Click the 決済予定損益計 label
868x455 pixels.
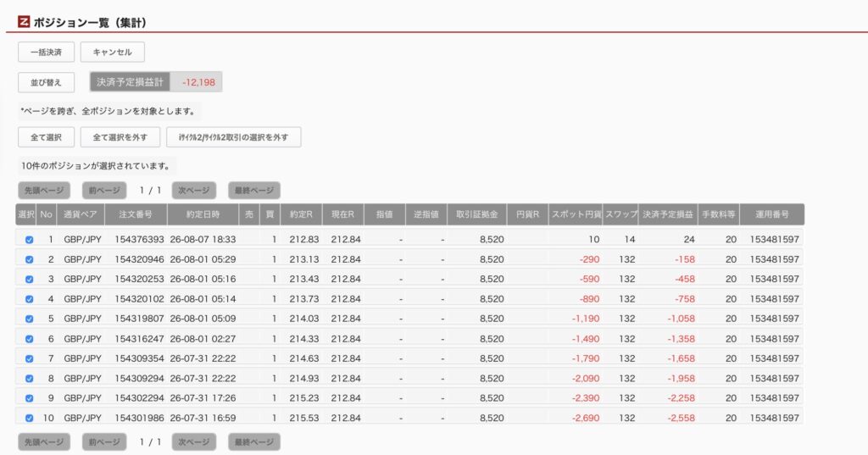130,82
